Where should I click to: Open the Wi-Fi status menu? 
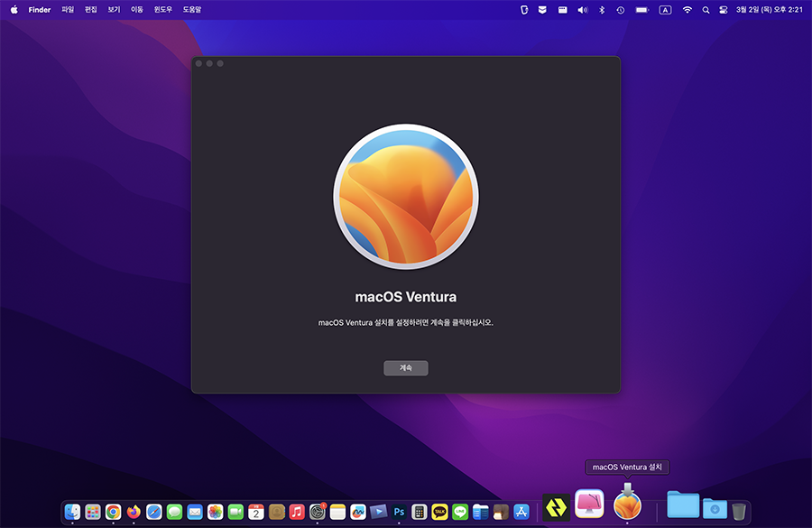coord(687,10)
